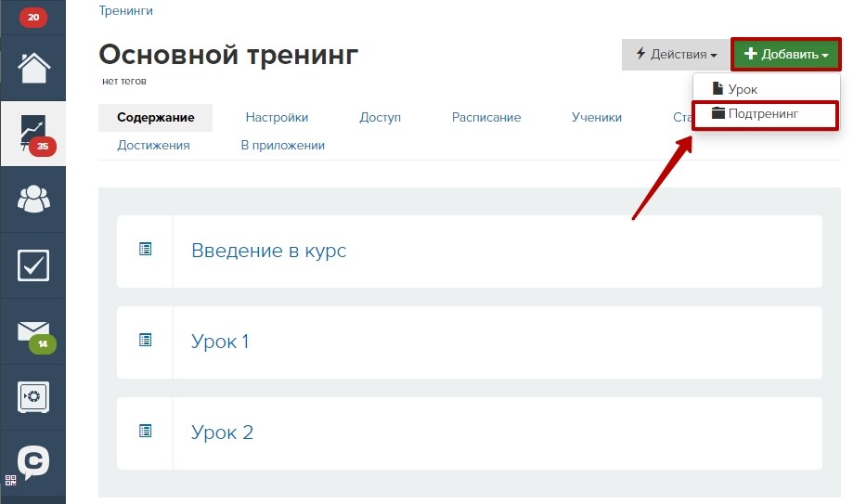The height and width of the screenshot is (504, 866).
Task: Click the нет тегов tag label
Action: pos(124,81)
